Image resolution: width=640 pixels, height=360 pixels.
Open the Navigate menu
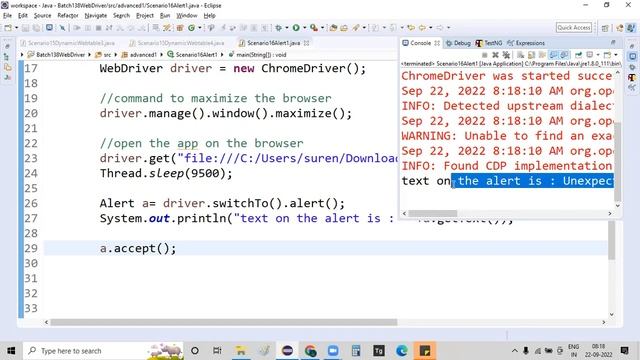pyautogui.click(x=96, y=16)
